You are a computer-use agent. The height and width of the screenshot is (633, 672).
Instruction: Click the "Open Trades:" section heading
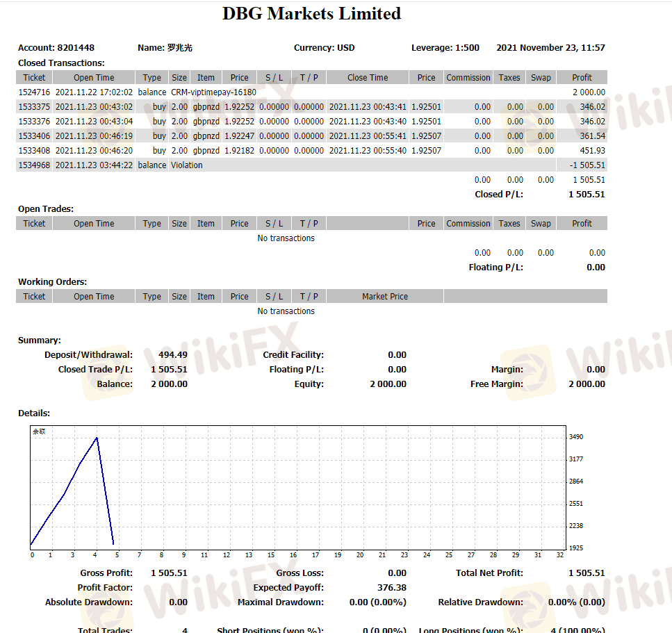(46, 208)
